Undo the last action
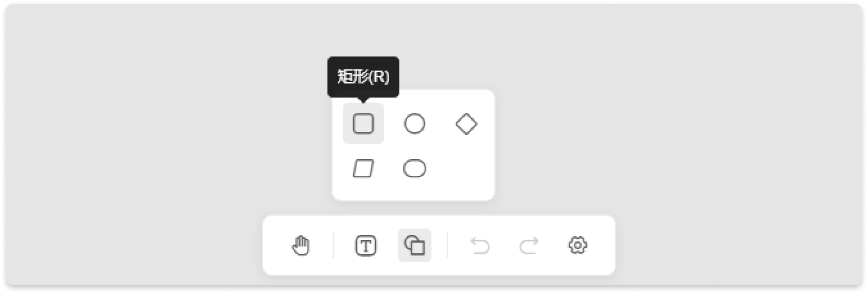Image resolution: width=868 pixels, height=294 pixels. pos(480,245)
